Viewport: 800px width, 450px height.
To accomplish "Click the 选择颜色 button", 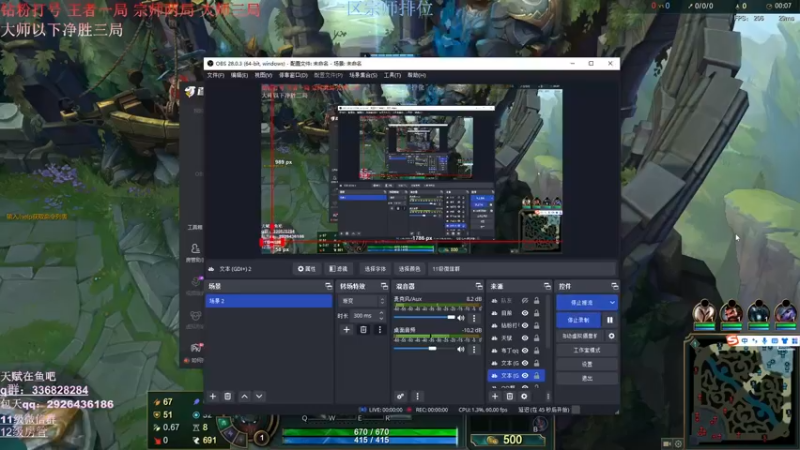I will click(409, 269).
